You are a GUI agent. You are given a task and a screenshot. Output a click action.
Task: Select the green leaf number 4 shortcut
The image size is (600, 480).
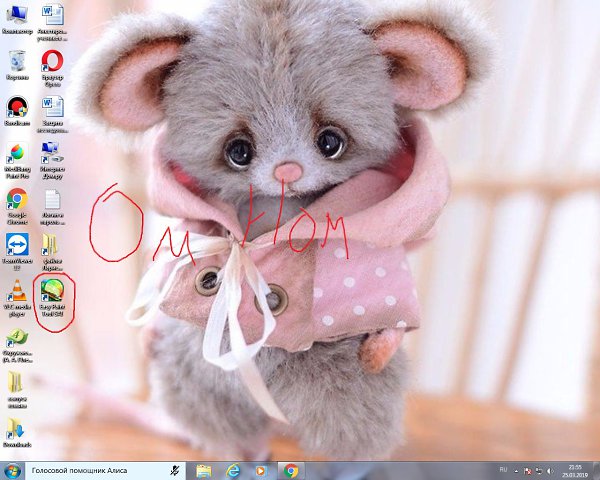(17, 345)
